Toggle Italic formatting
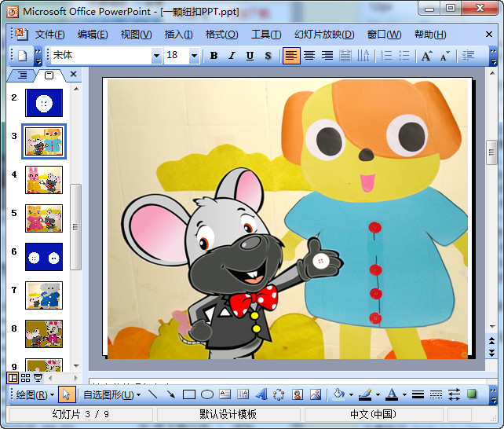This screenshot has width=504, height=429. coord(232,56)
